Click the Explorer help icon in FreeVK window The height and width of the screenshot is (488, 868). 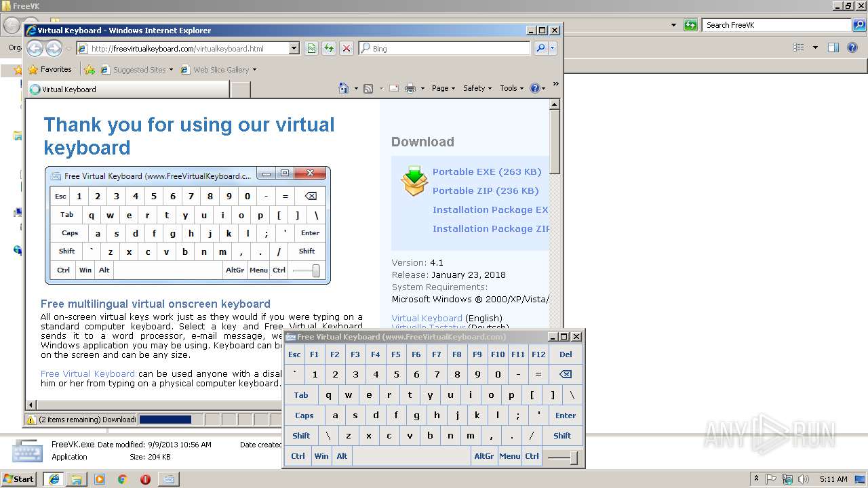coord(853,47)
